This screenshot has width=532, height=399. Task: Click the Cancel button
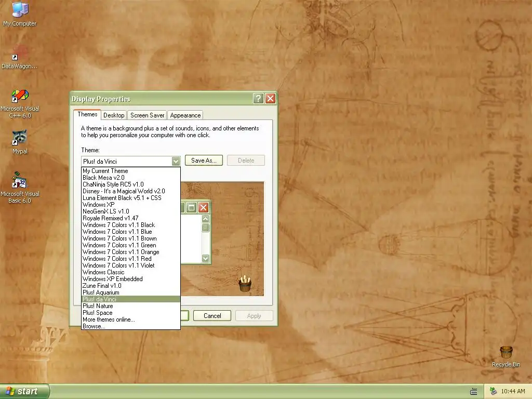point(212,316)
